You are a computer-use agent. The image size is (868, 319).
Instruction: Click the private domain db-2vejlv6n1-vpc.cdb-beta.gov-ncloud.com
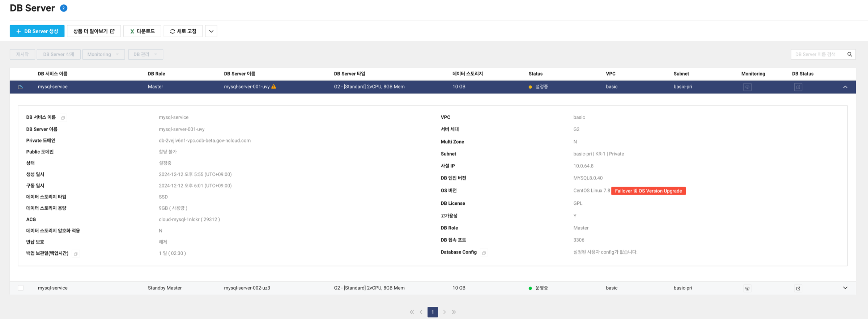pyautogui.click(x=205, y=141)
